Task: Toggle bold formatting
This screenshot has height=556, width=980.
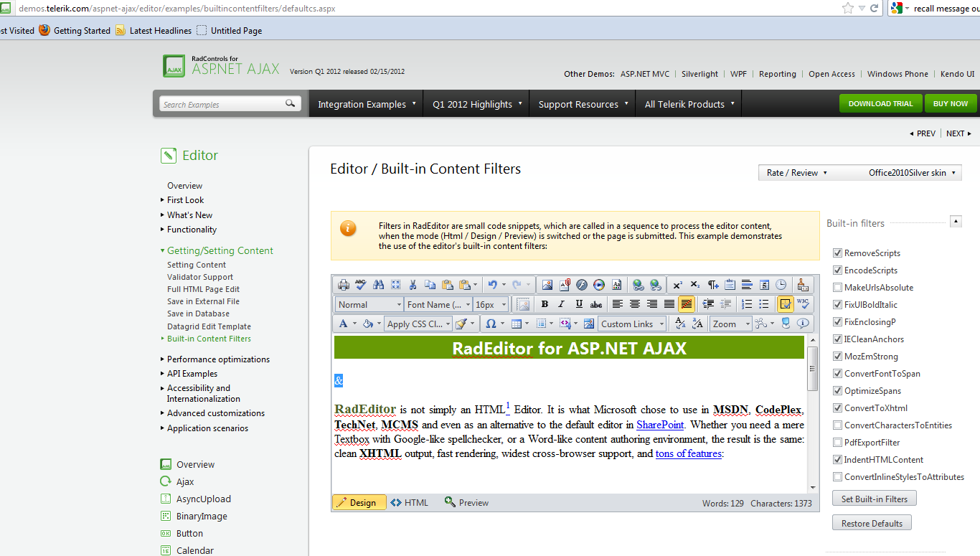Action: [x=545, y=304]
